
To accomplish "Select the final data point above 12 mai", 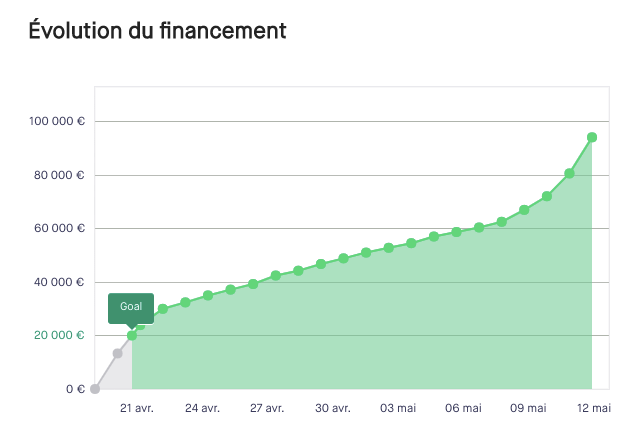I will tap(592, 137).
